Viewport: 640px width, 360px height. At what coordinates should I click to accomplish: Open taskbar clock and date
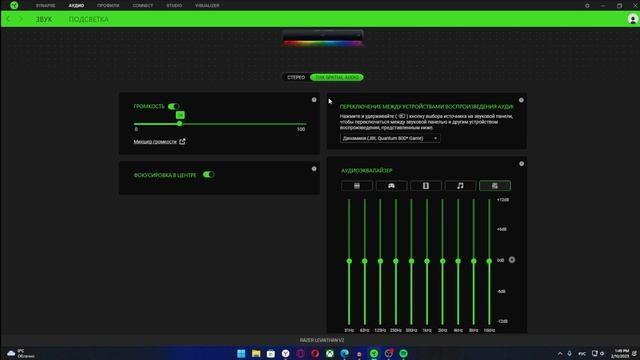621,353
